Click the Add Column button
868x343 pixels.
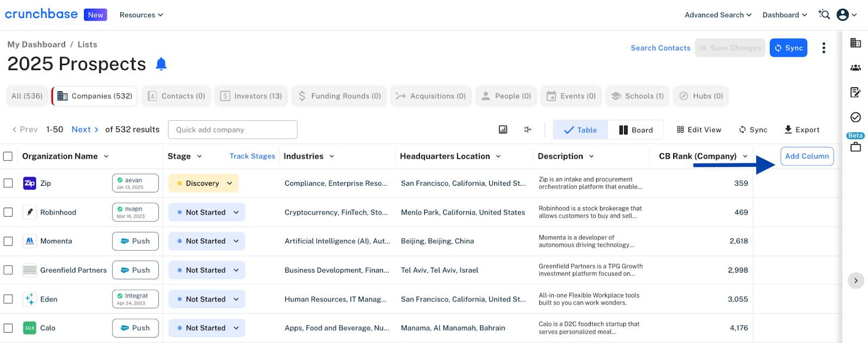pos(807,156)
